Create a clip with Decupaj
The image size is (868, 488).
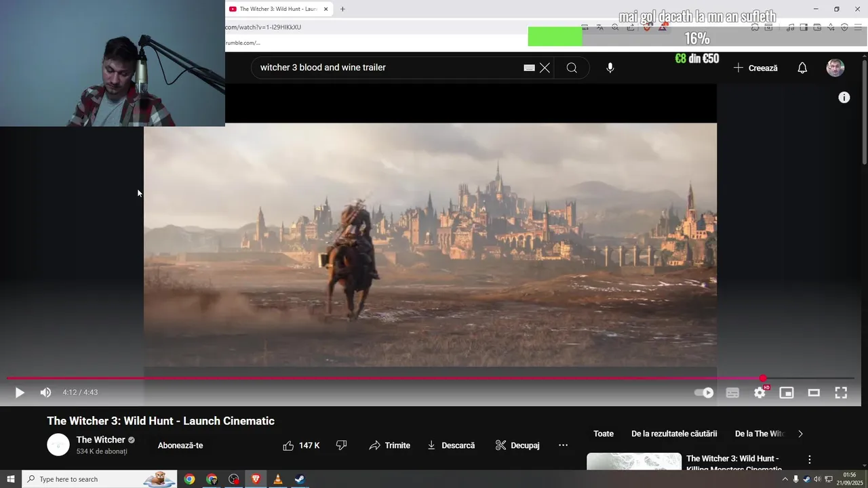pos(517,445)
